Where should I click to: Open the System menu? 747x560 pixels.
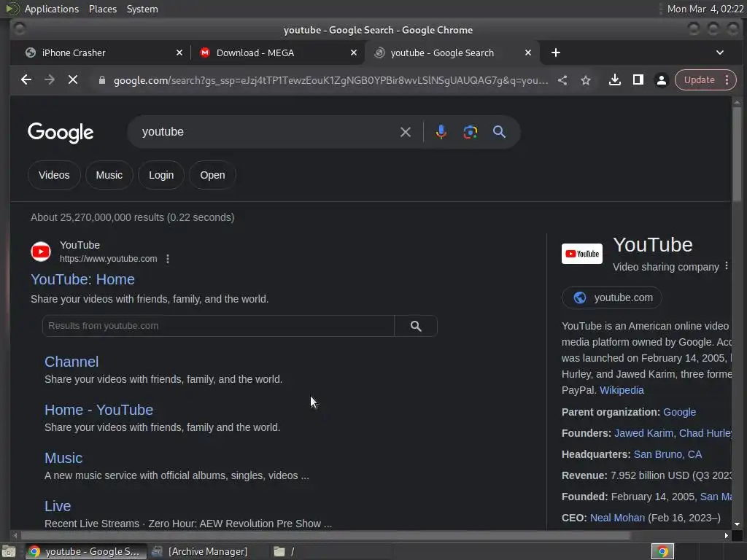(142, 9)
